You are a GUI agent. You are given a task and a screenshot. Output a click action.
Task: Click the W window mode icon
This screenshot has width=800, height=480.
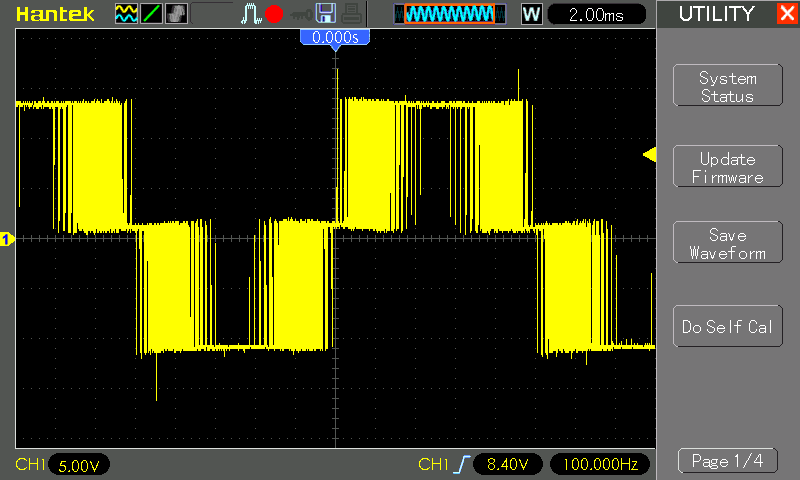530,14
